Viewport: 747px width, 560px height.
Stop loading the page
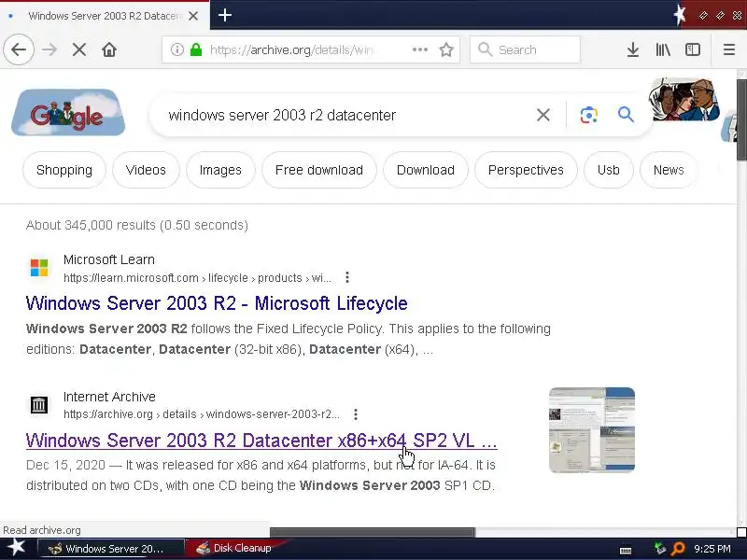[79, 49]
